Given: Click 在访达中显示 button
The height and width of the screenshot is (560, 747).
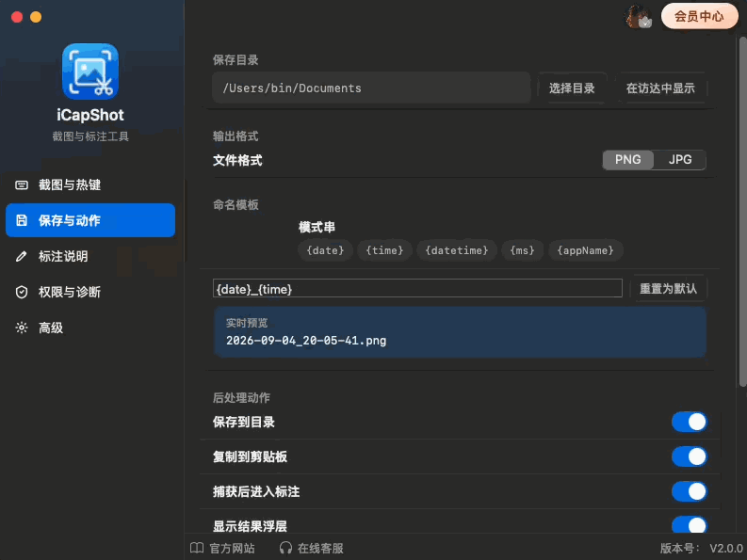Looking at the screenshot, I should [x=660, y=88].
